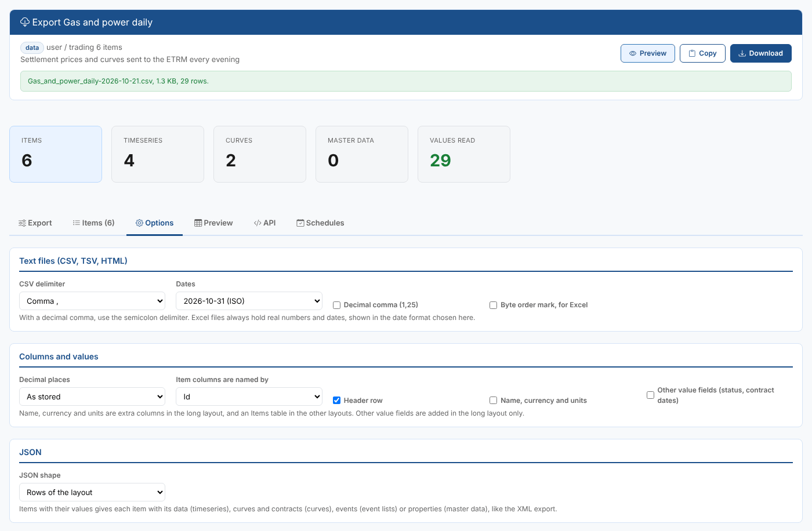Click the gear icon on Options tab
This screenshot has height=531, width=812.
(x=139, y=223)
